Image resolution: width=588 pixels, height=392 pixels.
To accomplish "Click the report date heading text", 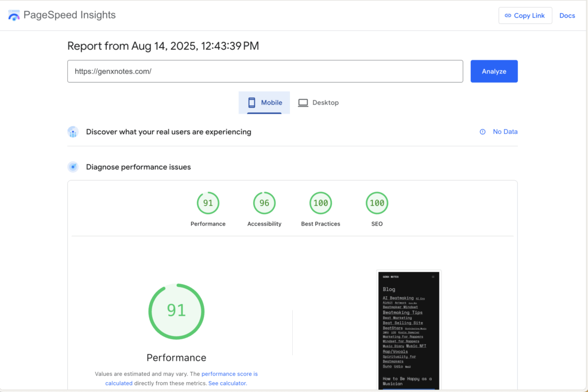I will coord(163,46).
